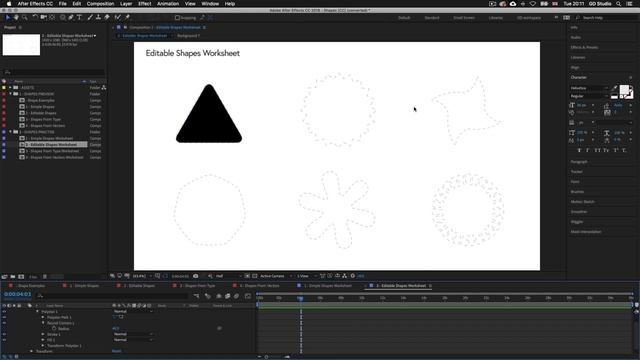The image size is (640, 360).
Task: Select the Pen tool
Action: coord(71,18)
